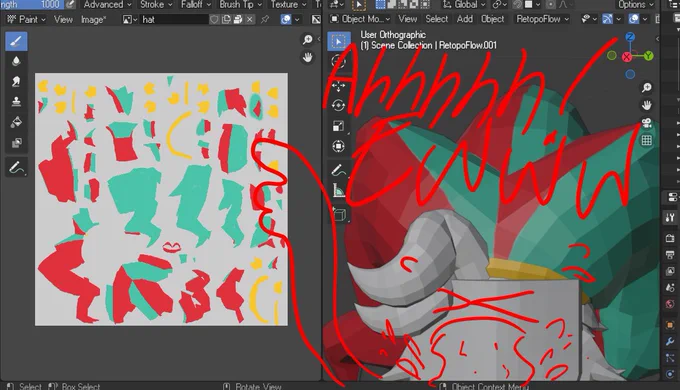The height and width of the screenshot is (390, 680).
Task: Open the Modifier properties tab (wrench)
Action: pyautogui.click(x=670, y=341)
